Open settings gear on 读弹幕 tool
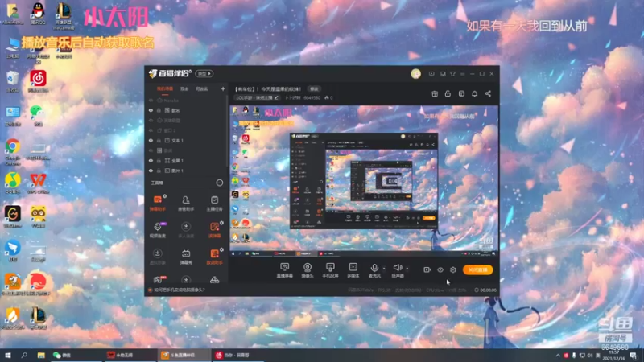 (x=222, y=223)
